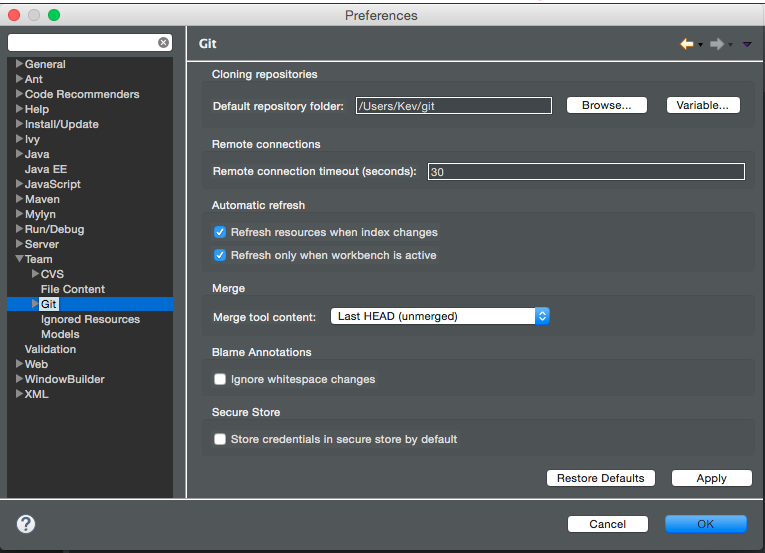
Task: Expand the General tree node
Action: click(x=20, y=63)
